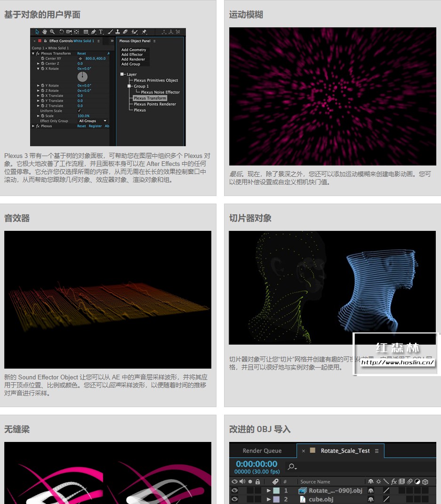
Task: Click Reset on the Plexus Transform effect
Action: tap(82, 53)
